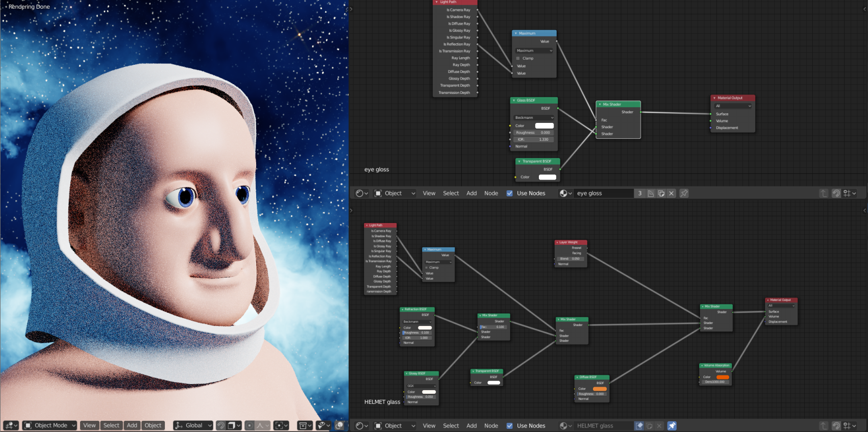868x432 pixels.
Task: Open the Global transform orientation dropdown
Action: click(193, 425)
